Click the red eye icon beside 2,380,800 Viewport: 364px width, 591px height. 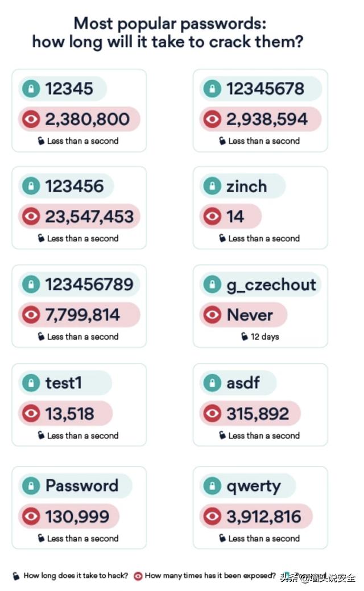(31, 119)
